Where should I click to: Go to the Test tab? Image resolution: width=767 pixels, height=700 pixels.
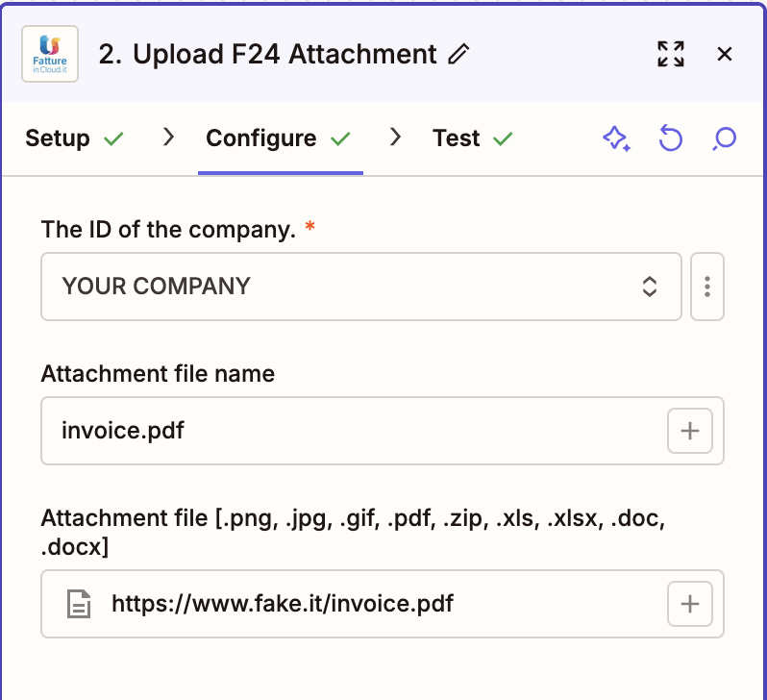click(x=473, y=138)
